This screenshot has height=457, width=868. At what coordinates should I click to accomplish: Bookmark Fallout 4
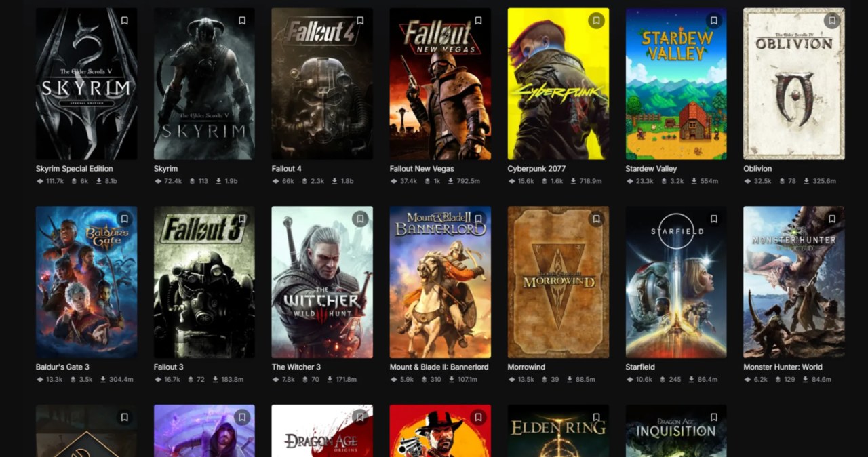point(360,20)
